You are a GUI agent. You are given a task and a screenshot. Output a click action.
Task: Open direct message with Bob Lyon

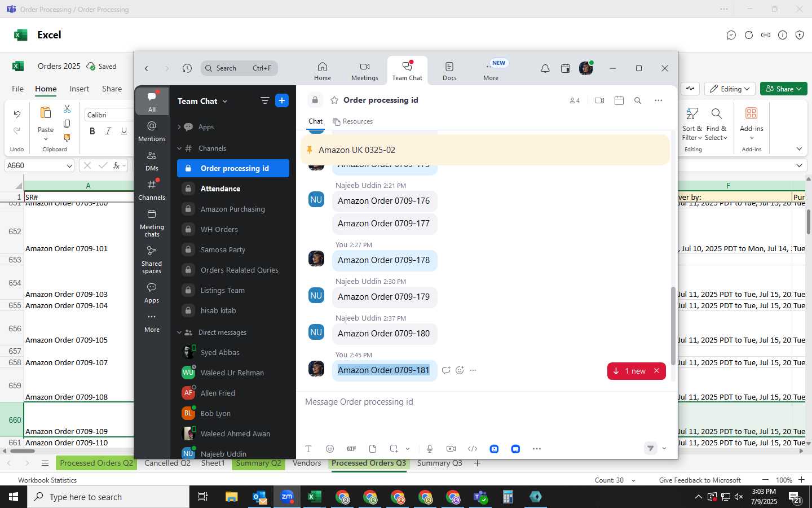[x=233, y=413]
